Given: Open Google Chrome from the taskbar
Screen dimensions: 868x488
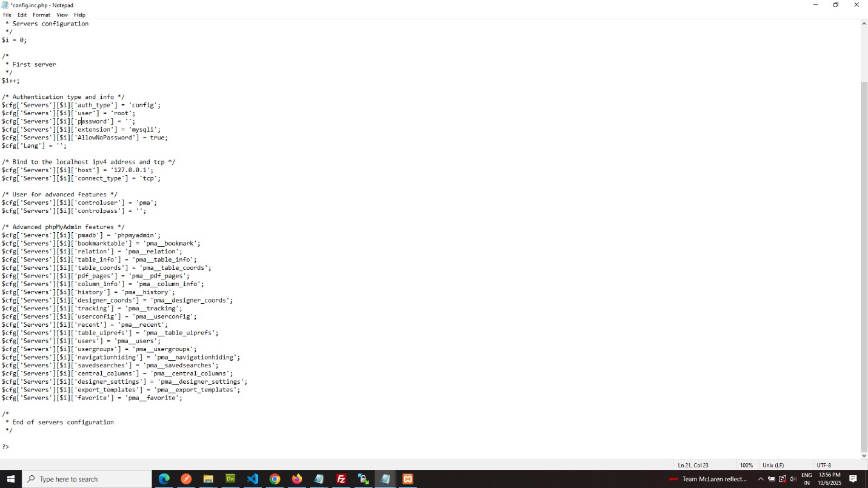Looking at the screenshot, I should [x=275, y=479].
